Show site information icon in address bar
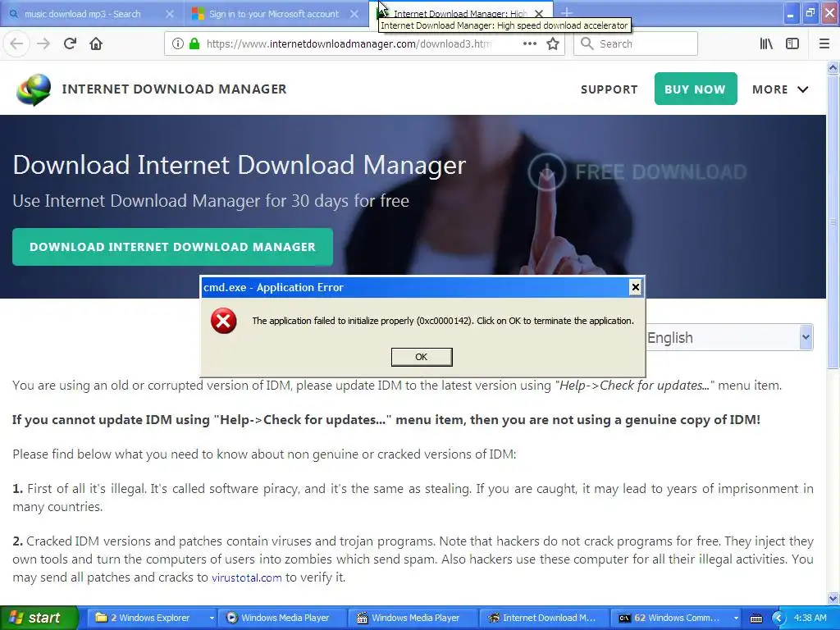The height and width of the screenshot is (630, 840). (178, 43)
